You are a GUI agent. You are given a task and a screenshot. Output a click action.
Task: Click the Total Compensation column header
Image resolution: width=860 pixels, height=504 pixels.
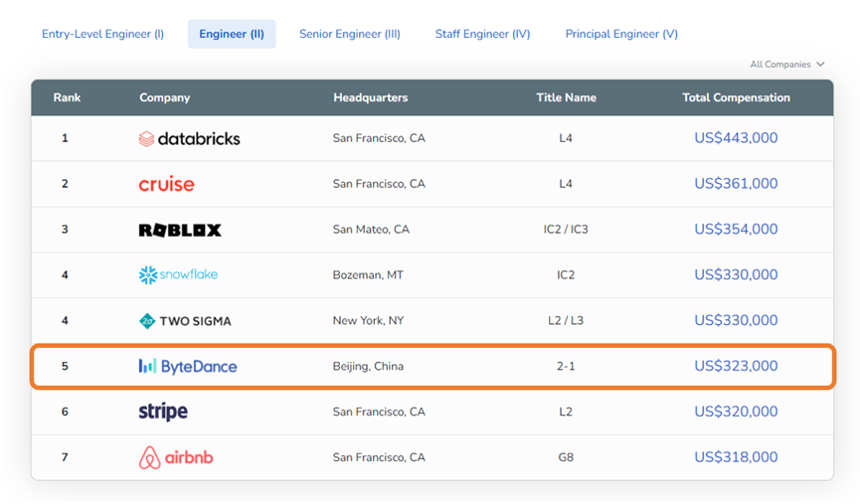(x=736, y=97)
